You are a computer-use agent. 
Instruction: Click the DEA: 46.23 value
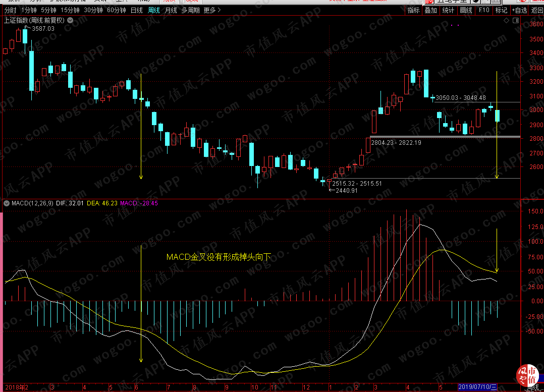coord(102,203)
